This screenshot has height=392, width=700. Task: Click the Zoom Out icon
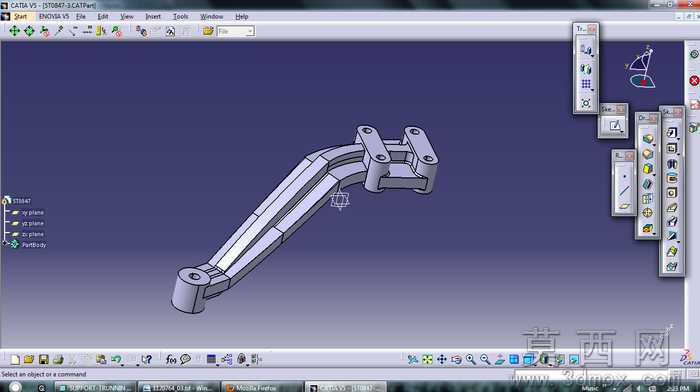coord(485,359)
